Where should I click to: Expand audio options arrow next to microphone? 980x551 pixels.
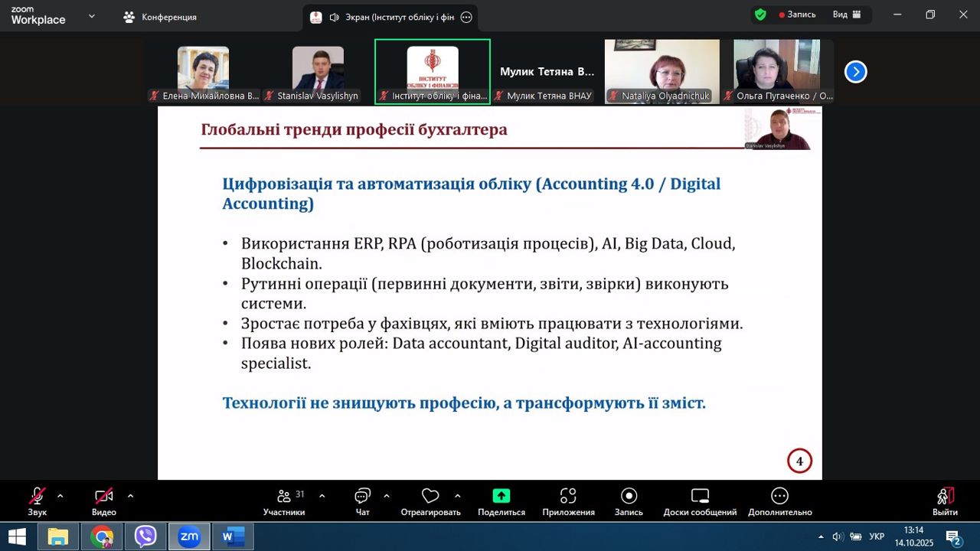point(60,496)
